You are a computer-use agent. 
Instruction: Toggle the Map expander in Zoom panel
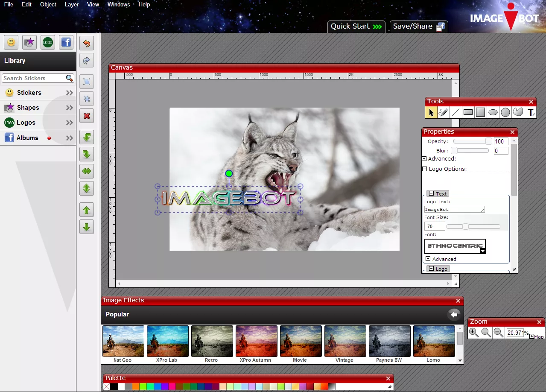coord(531,336)
